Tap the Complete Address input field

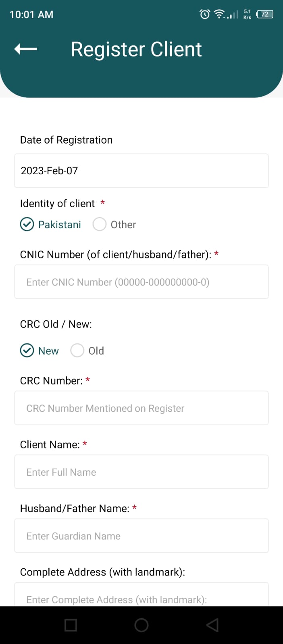click(x=141, y=594)
